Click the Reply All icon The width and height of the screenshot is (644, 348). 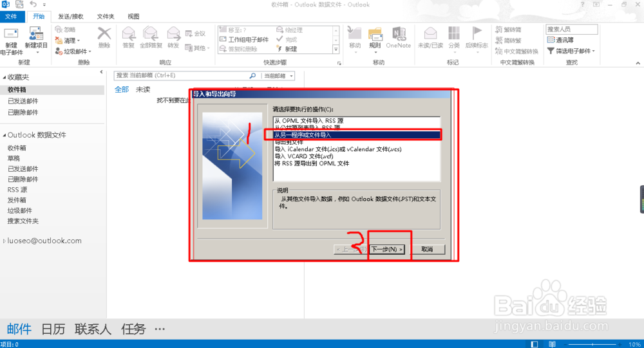150,33
